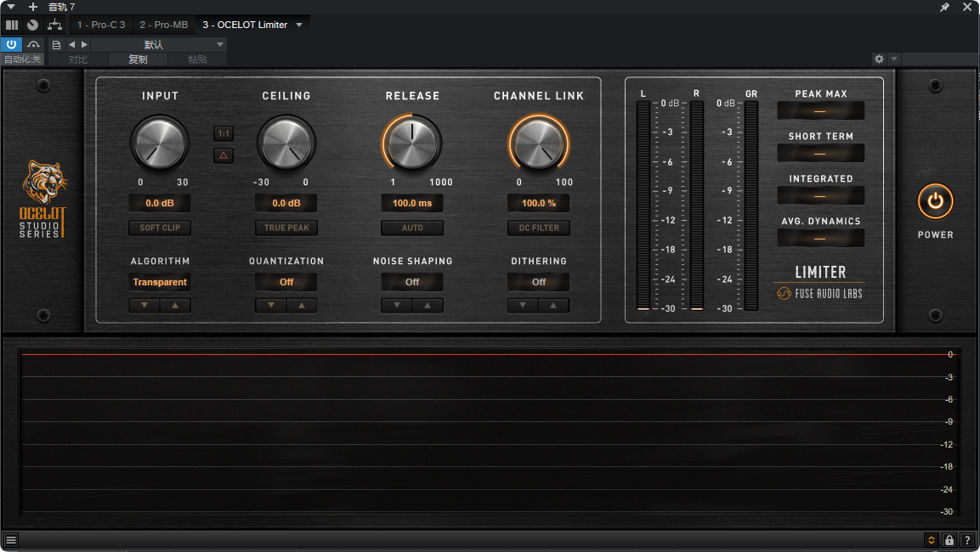Click the sidechain curve icon
Viewport: 980px width, 552px height.
[x=34, y=44]
